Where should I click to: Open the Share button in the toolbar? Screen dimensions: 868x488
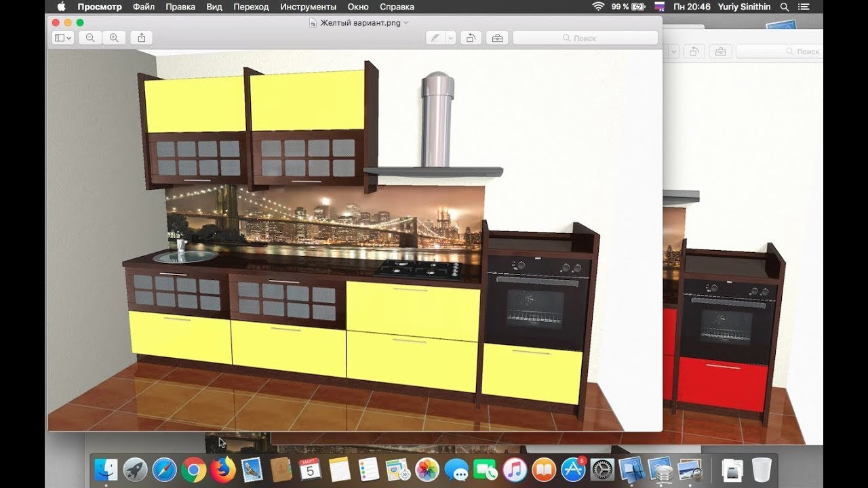(x=142, y=38)
